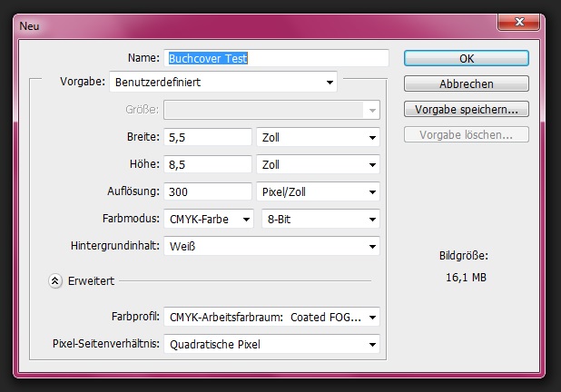
Task: Click the Neu dialog title
Action: 29,26
